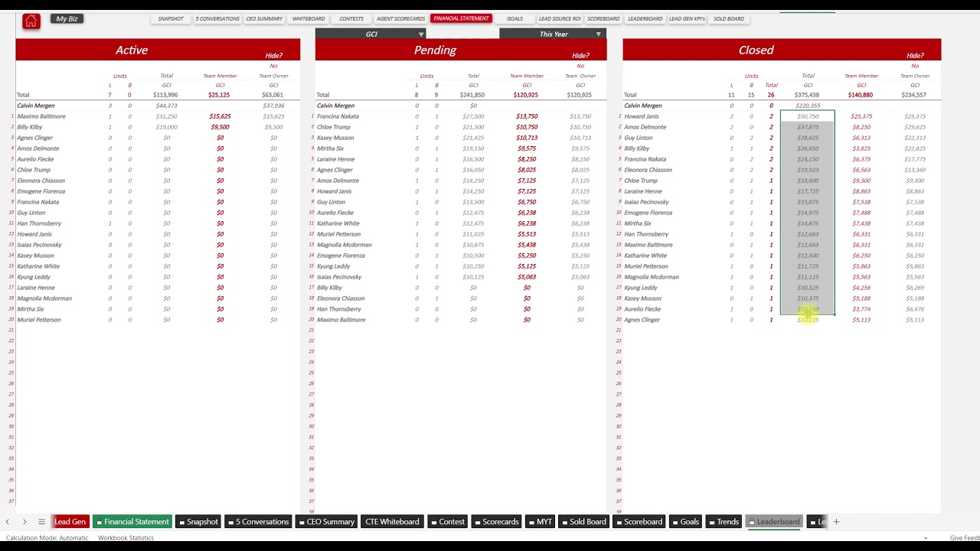Switch to Snapshot sheet tab

tap(198, 522)
